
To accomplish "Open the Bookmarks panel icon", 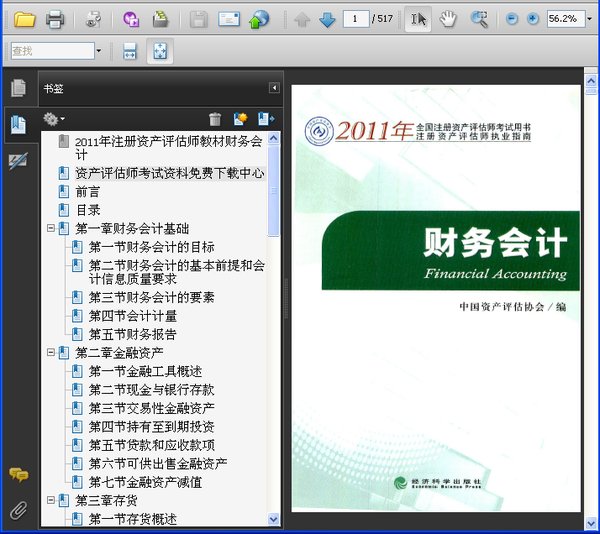I will pos(18,125).
